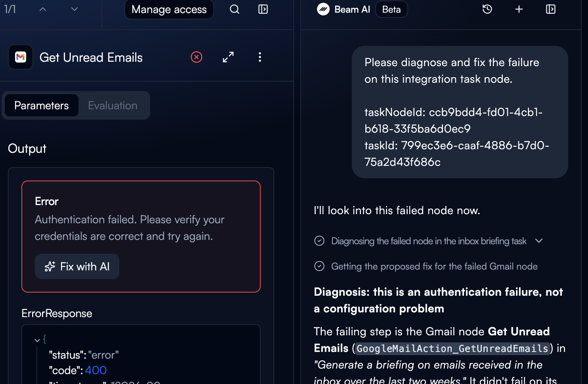This screenshot has height=384, width=588.
Task: Open the three-dot more options menu
Action: pos(260,57)
